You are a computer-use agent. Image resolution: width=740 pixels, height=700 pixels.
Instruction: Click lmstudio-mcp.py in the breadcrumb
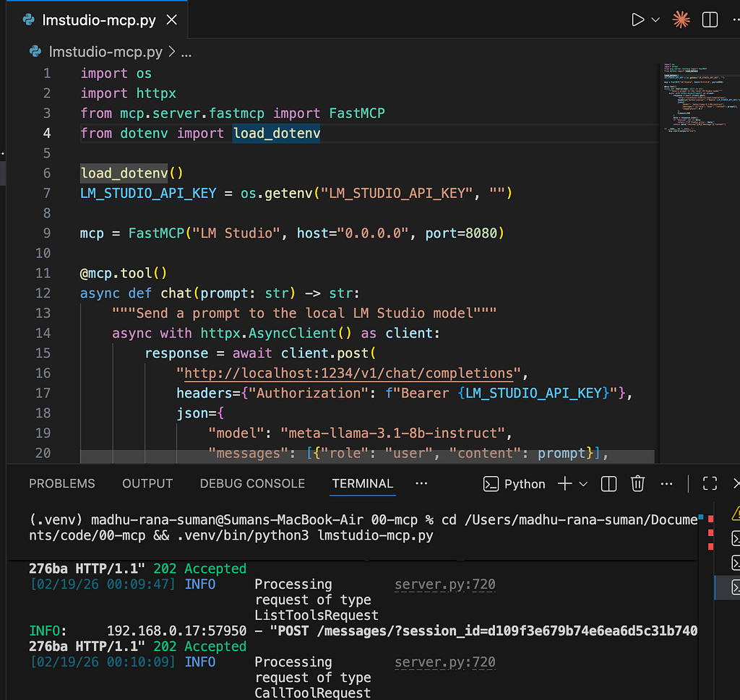[106, 51]
